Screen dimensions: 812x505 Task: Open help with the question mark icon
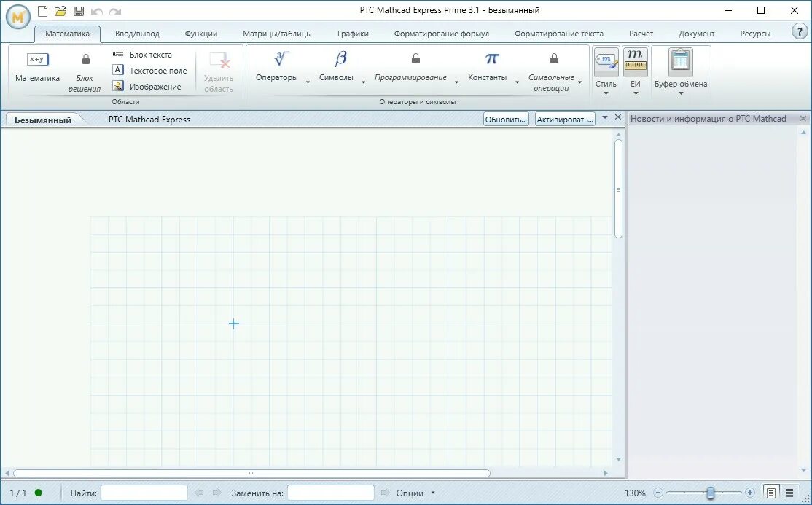[800, 32]
